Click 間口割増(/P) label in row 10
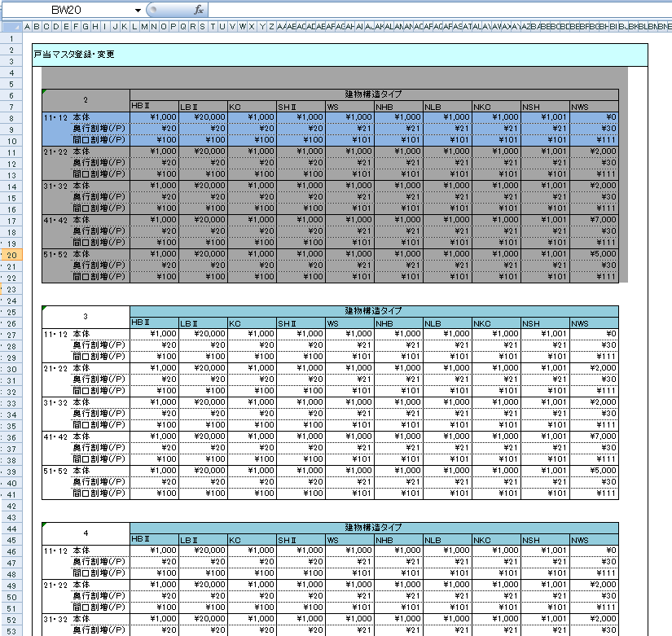Image resolution: width=672 pixels, height=636 pixels. point(99,140)
